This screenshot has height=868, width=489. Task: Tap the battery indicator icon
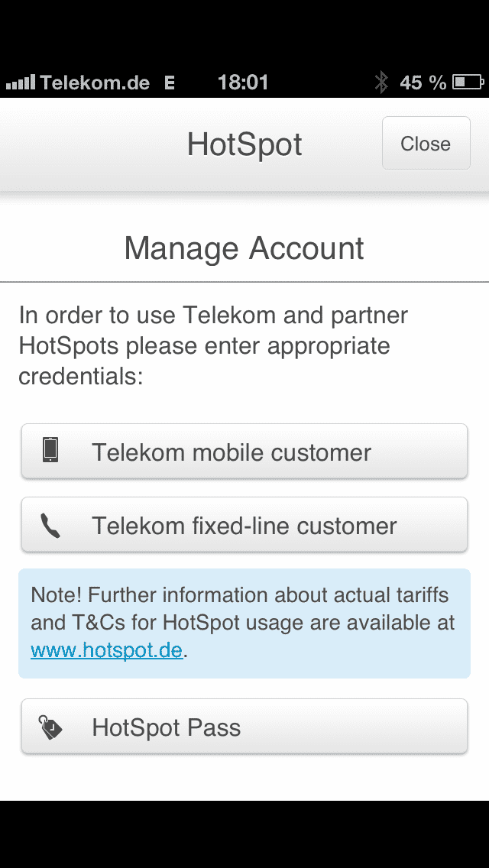[x=468, y=83]
